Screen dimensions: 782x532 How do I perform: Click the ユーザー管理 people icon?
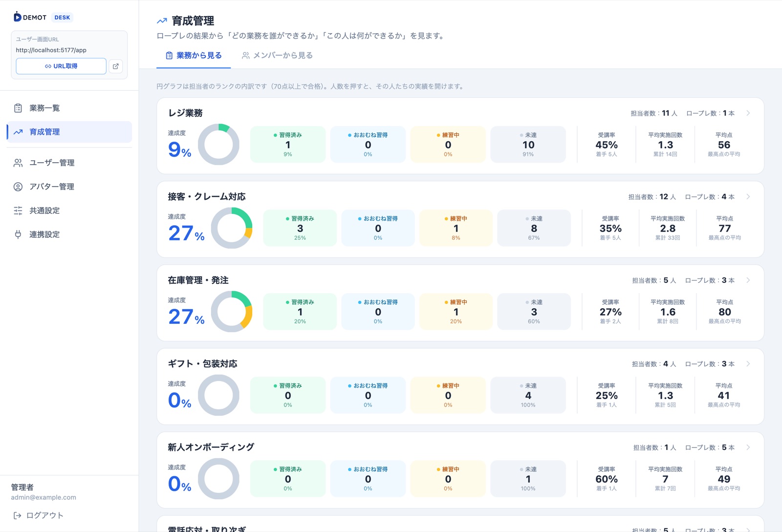(18, 163)
